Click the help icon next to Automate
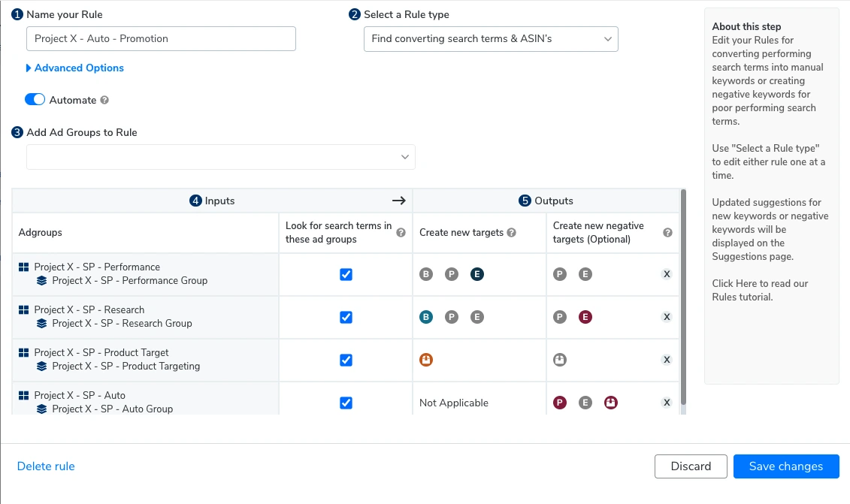Image resolution: width=850 pixels, height=504 pixels. click(x=104, y=100)
